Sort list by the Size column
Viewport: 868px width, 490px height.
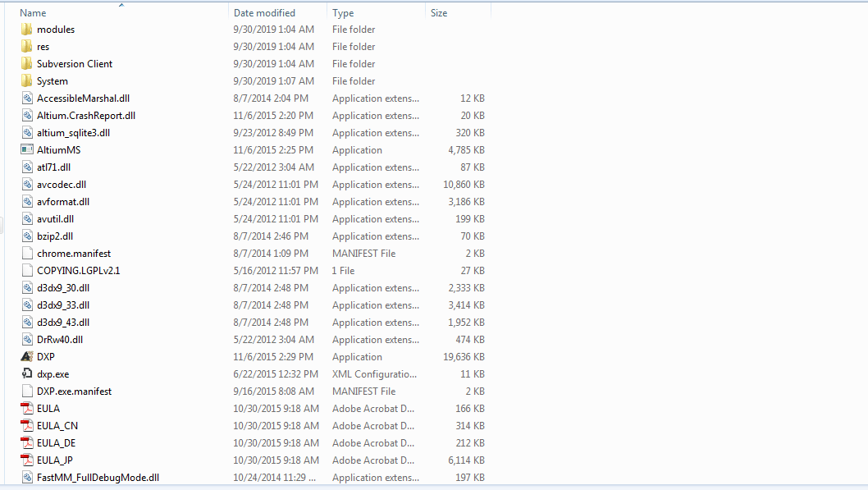(x=439, y=13)
